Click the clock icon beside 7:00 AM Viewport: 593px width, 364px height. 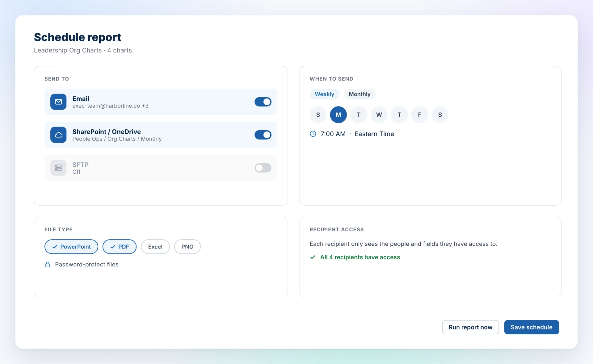(313, 134)
